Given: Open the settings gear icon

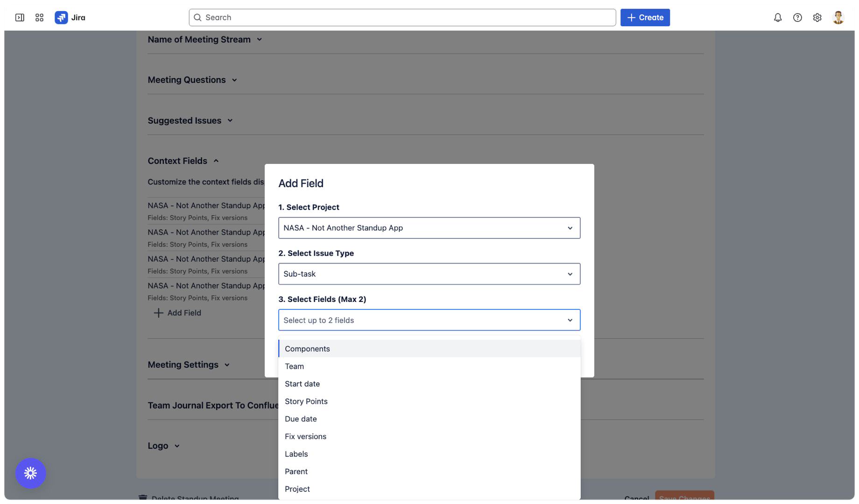Looking at the screenshot, I should tap(817, 17).
